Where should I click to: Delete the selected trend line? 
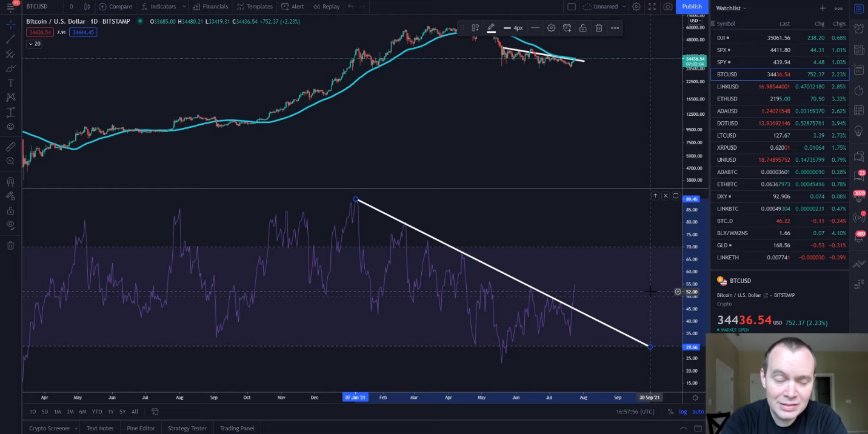click(x=599, y=28)
